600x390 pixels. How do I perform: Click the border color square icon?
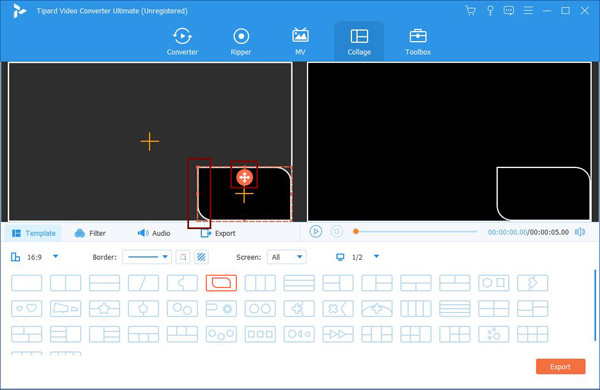tap(183, 257)
